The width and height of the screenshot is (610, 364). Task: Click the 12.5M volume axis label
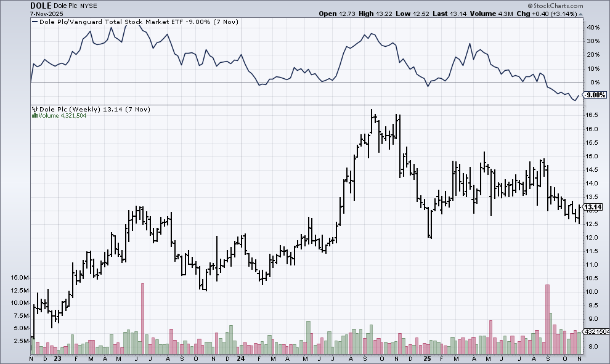pyautogui.click(x=20, y=291)
